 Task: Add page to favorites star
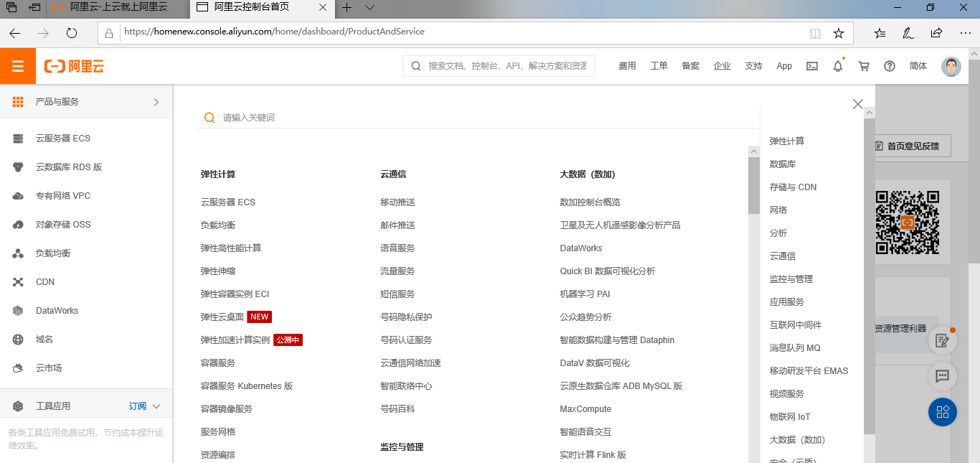coord(838,33)
